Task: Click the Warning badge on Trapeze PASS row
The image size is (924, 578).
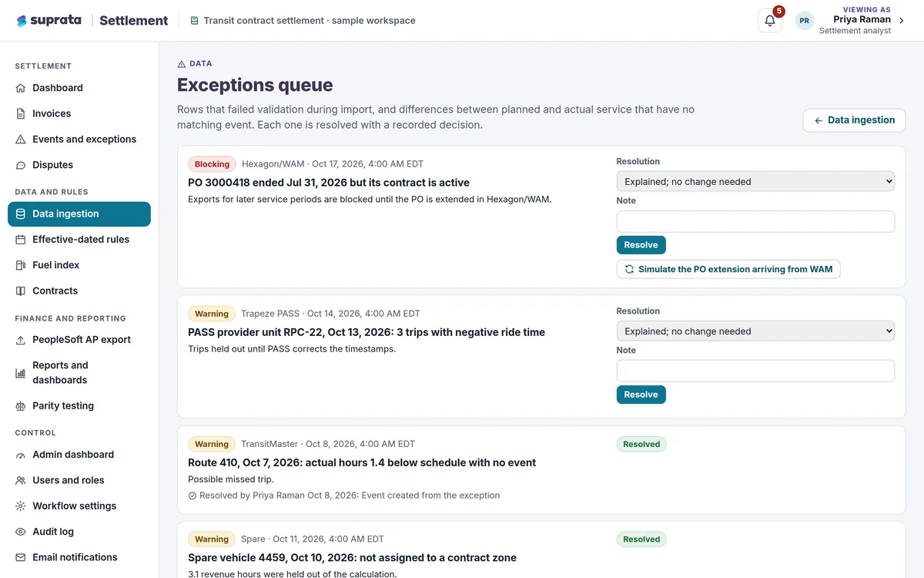Action: coord(212,314)
